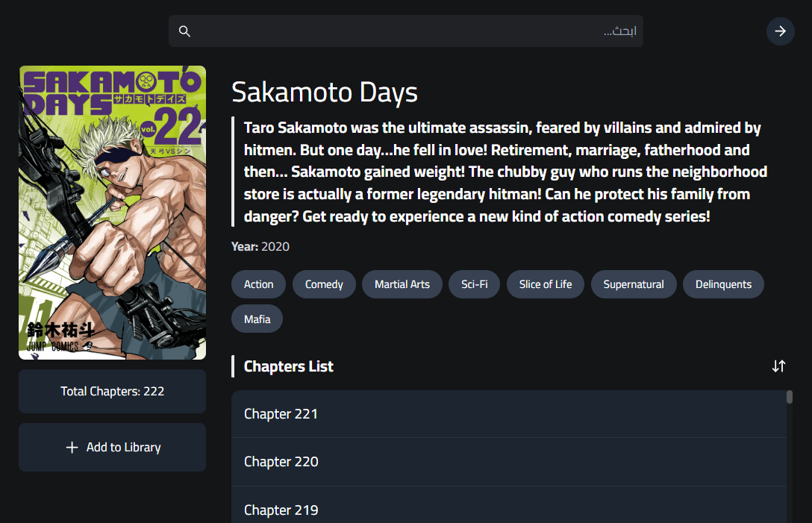The height and width of the screenshot is (523, 812).
Task: Click the Sakamoto Days volume 22 cover
Action: coord(112,211)
